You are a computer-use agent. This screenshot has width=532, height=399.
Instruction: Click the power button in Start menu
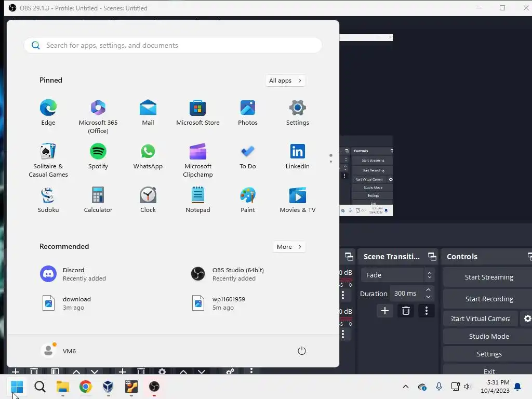[302, 351]
